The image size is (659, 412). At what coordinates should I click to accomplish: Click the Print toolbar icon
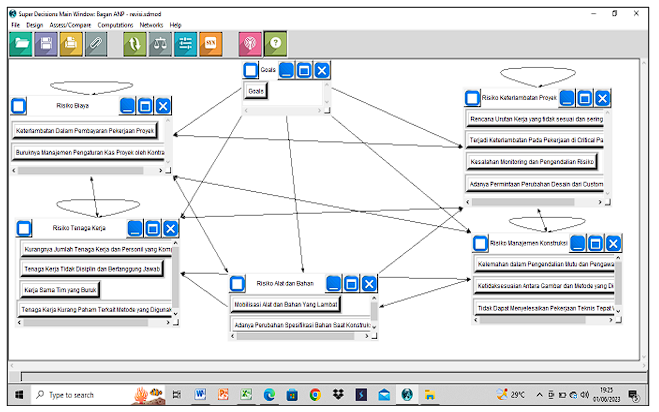coord(71,44)
